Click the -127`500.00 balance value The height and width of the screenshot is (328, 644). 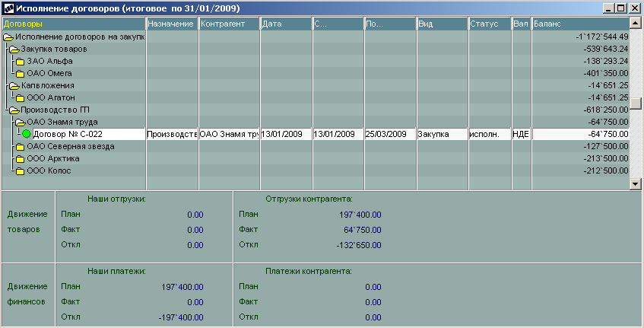[x=606, y=146]
